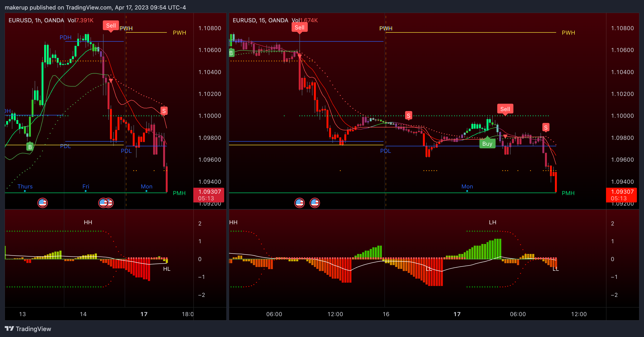This screenshot has height=337, width=644.
Task: Click the Fri day label on 1h chart
Action: (86, 187)
